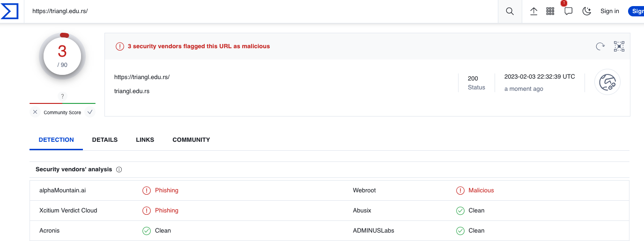Click alphaMountain.ai Phishing warning icon

[147, 190]
